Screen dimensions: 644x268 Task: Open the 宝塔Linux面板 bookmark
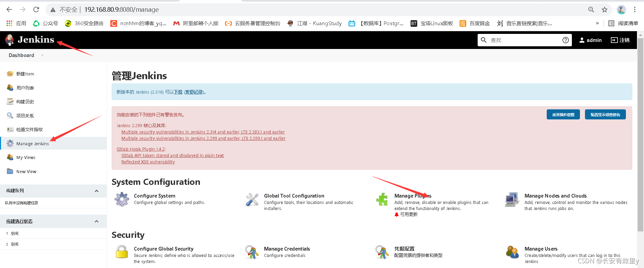pos(432,23)
